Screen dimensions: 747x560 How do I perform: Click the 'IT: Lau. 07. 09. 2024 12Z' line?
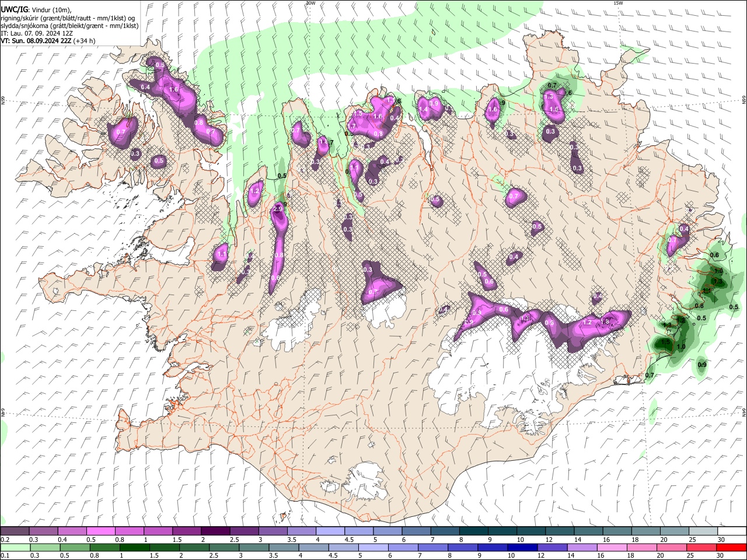(37, 33)
